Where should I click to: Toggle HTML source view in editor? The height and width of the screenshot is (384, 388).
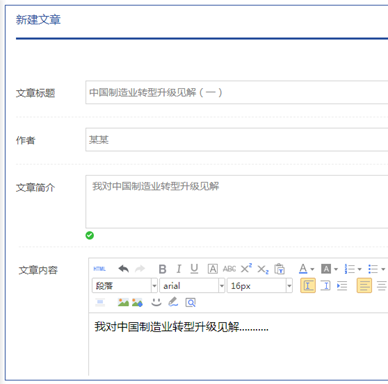point(99,269)
